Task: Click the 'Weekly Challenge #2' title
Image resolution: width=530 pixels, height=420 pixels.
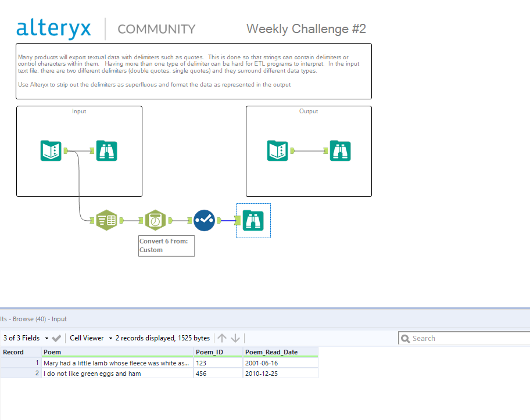Action: click(306, 28)
